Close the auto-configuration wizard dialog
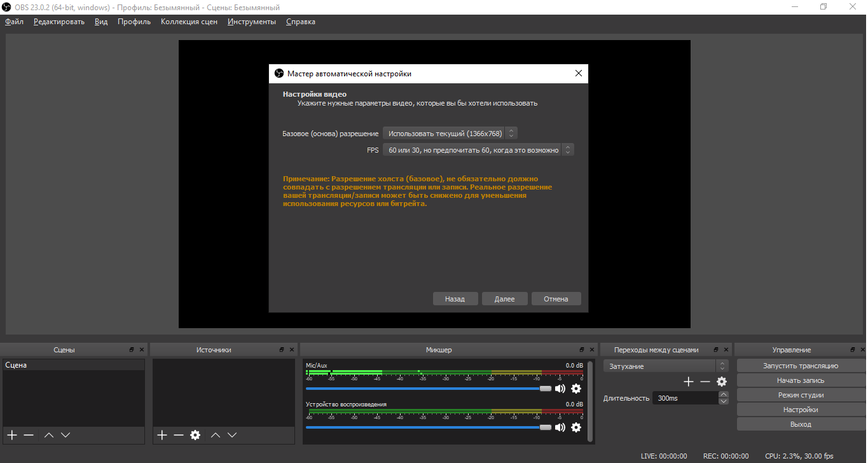Screen dimensions: 868x463 click(x=579, y=73)
